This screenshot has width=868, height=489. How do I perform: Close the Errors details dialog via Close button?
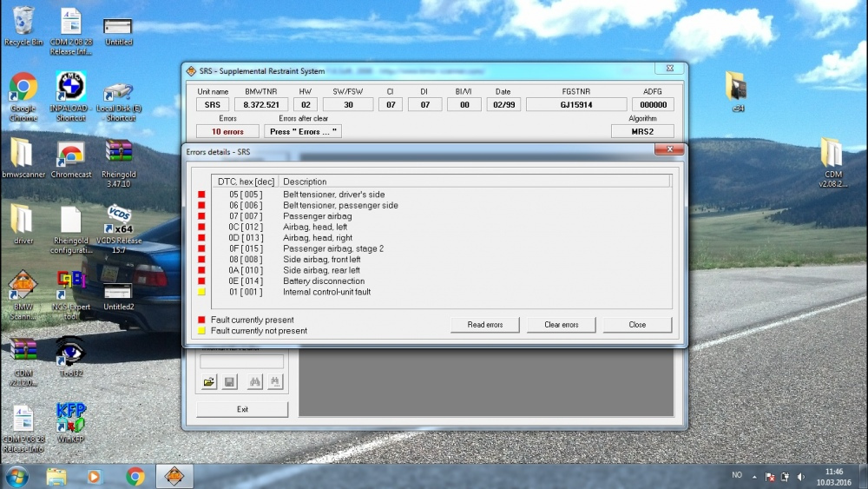637,325
